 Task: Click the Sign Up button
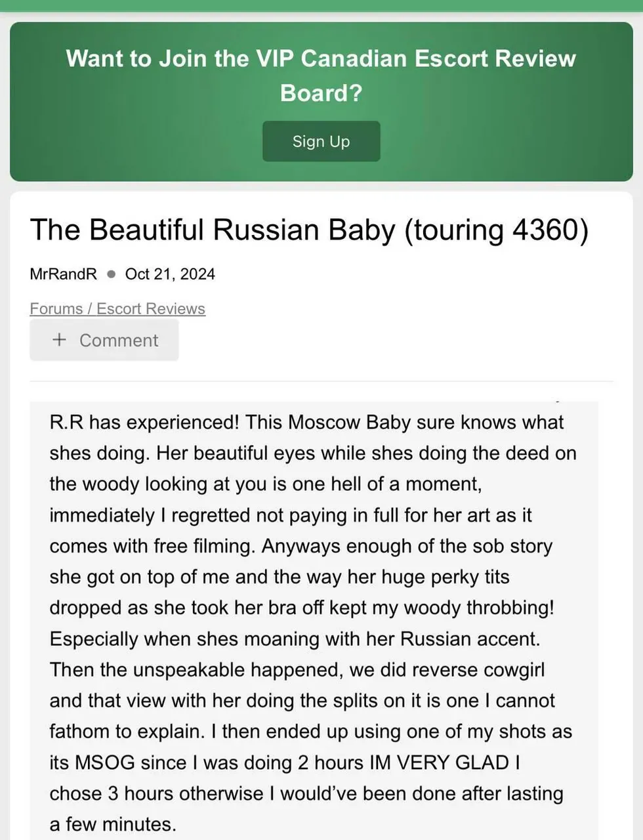pyautogui.click(x=321, y=140)
